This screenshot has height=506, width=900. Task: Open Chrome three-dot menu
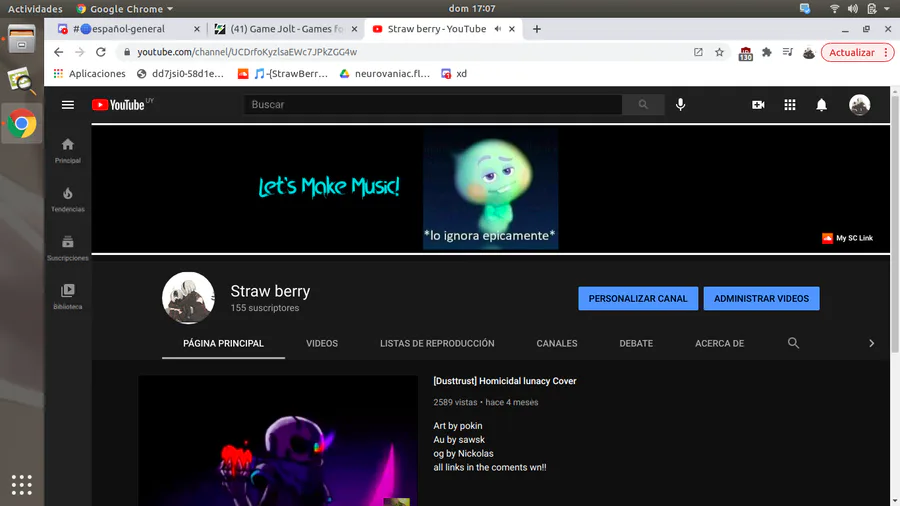[x=886, y=52]
